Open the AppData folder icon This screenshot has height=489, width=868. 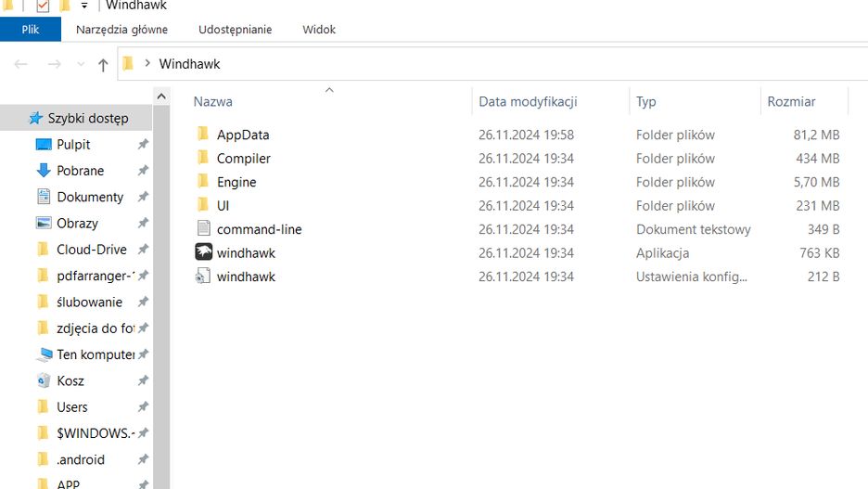(204, 135)
